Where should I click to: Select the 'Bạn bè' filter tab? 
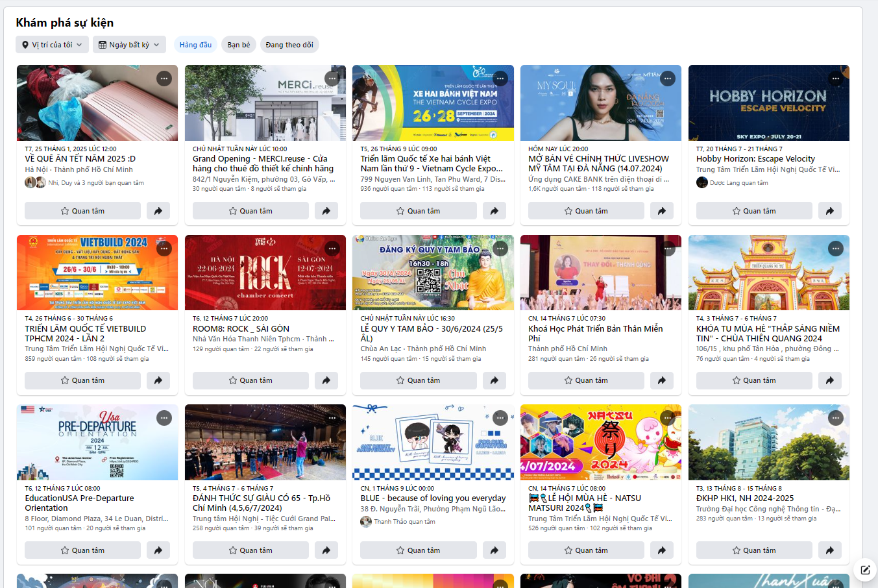point(239,45)
